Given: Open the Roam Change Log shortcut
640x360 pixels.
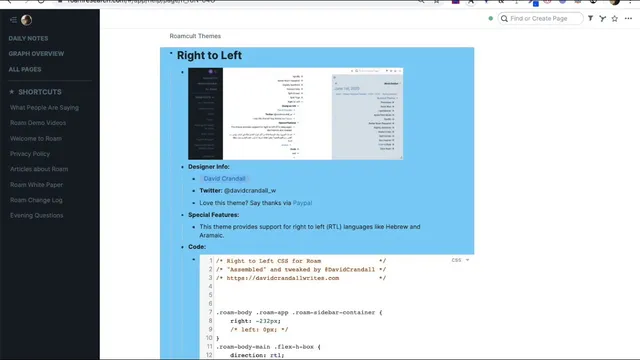Looking at the screenshot, I should (36, 200).
